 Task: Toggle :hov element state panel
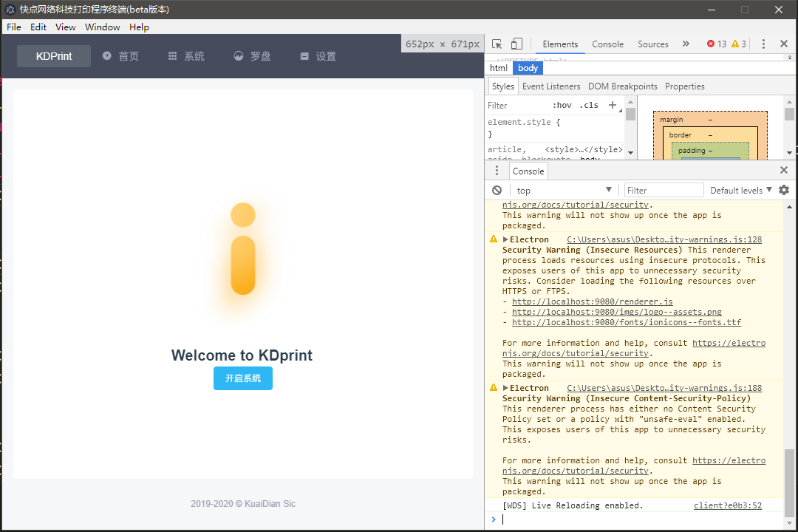point(562,106)
